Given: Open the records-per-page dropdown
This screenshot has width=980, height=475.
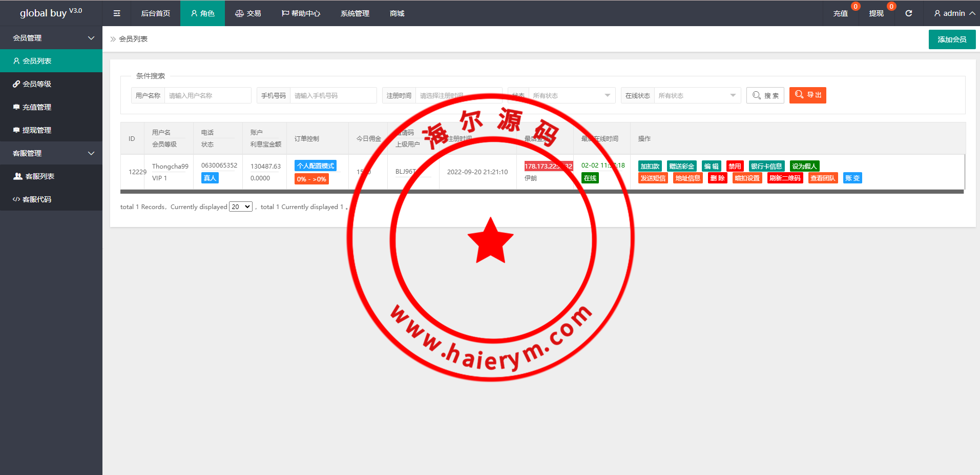Looking at the screenshot, I should (240, 207).
